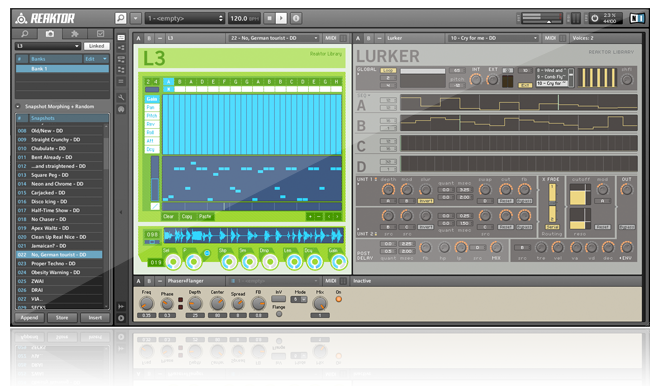Click Copy in L3 sequencer

coord(187,217)
